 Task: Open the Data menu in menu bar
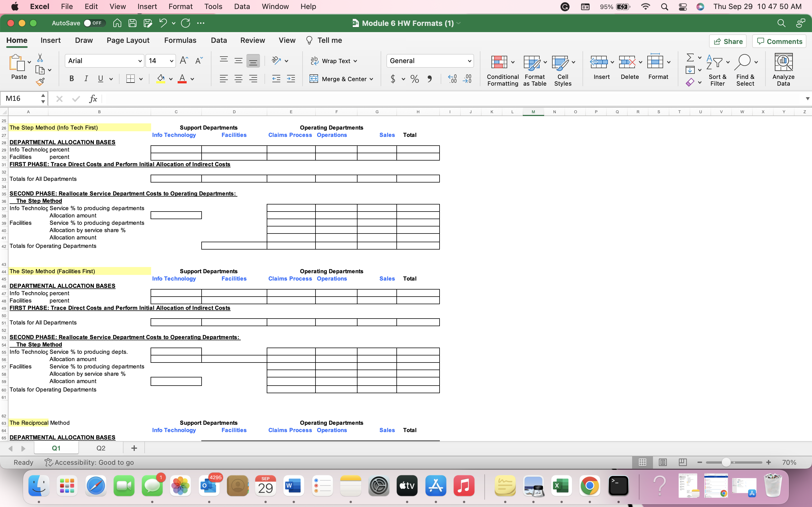[x=242, y=6]
